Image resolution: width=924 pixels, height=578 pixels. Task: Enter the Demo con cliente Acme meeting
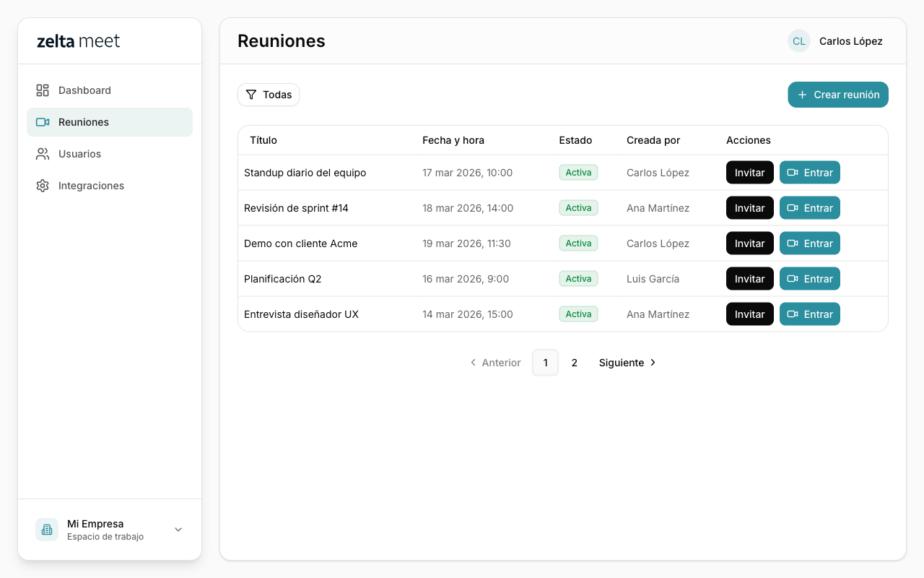809,243
